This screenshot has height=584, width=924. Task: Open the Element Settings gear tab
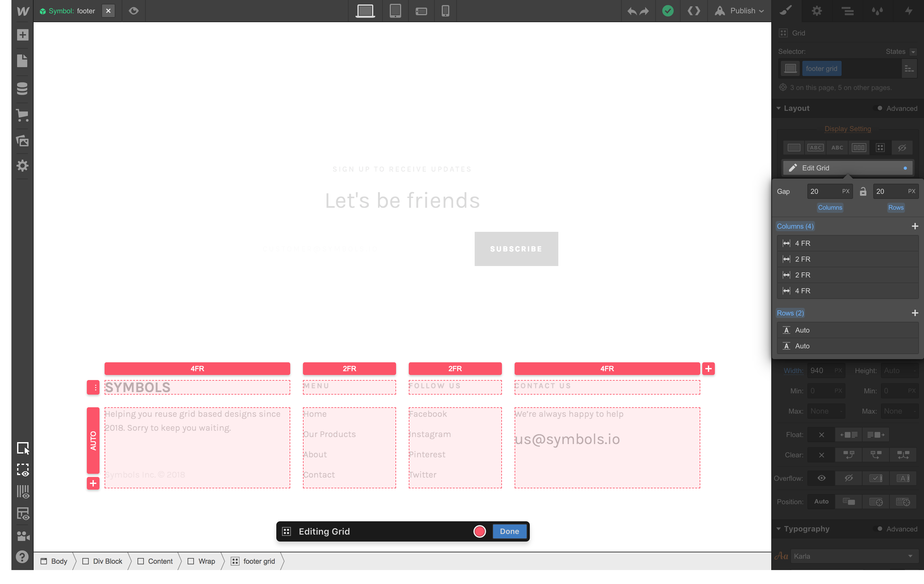(x=817, y=11)
